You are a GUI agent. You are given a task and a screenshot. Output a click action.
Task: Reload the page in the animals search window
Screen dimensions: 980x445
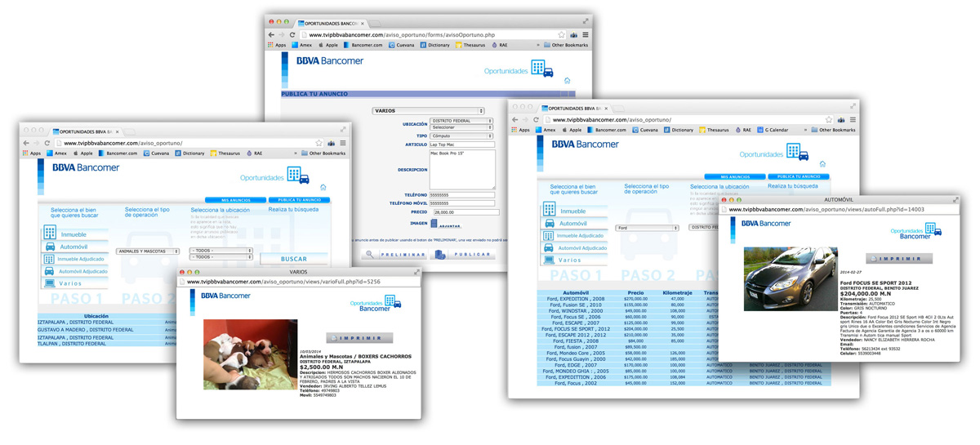(47, 143)
